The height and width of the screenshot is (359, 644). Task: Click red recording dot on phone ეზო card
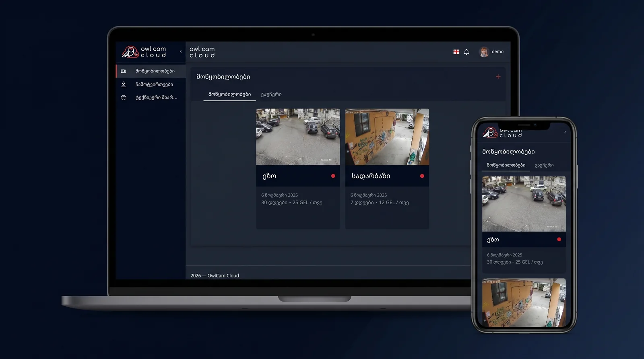click(x=559, y=240)
